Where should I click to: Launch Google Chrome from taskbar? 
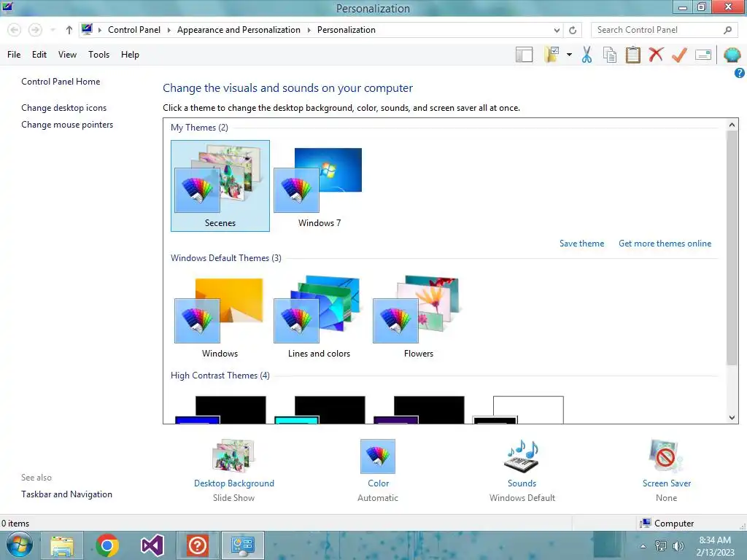107,545
